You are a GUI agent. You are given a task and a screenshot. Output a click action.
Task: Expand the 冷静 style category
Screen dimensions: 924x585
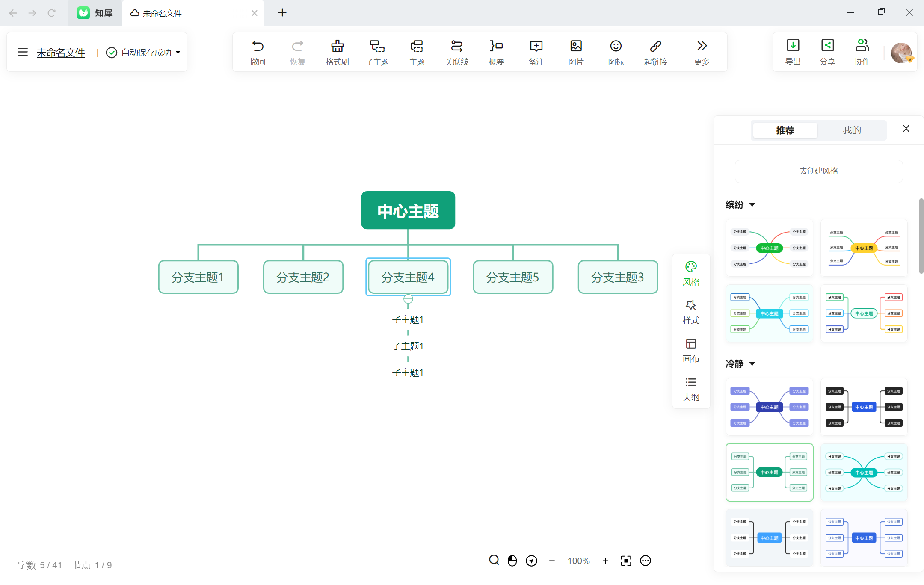click(x=754, y=363)
